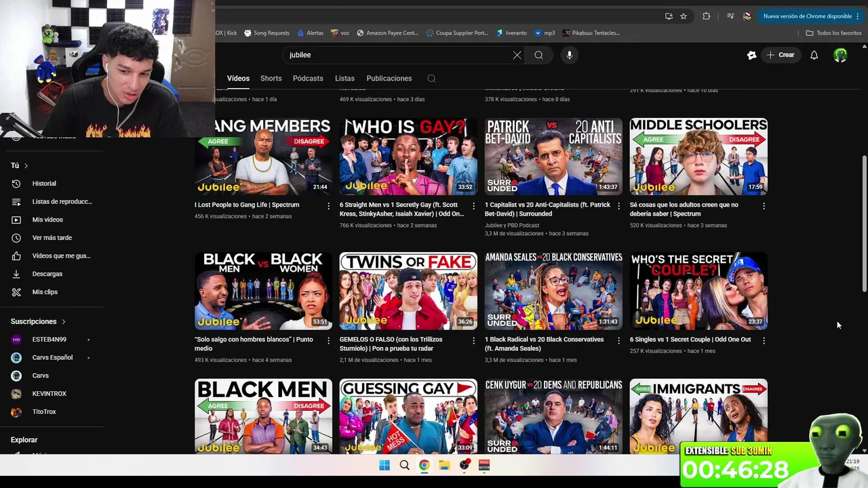Open Middle Schoolers thumbnail video
This screenshot has width=868, height=488.
coord(698,157)
